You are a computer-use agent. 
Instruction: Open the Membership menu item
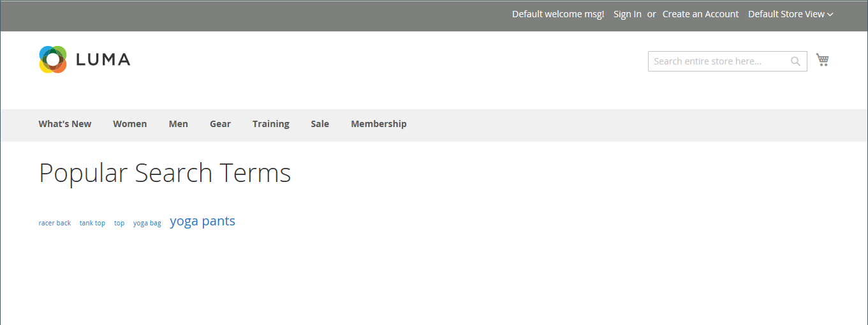378,124
